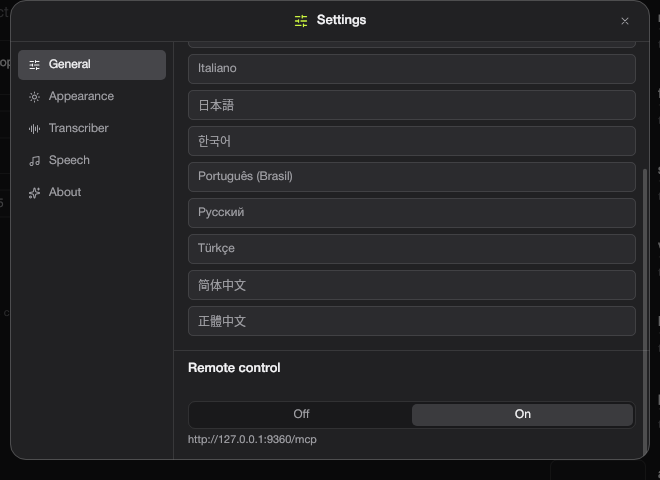The height and width of the screenshot is (480, 660).
Task: Click the About sparkle icon
Action: [35, 193]
